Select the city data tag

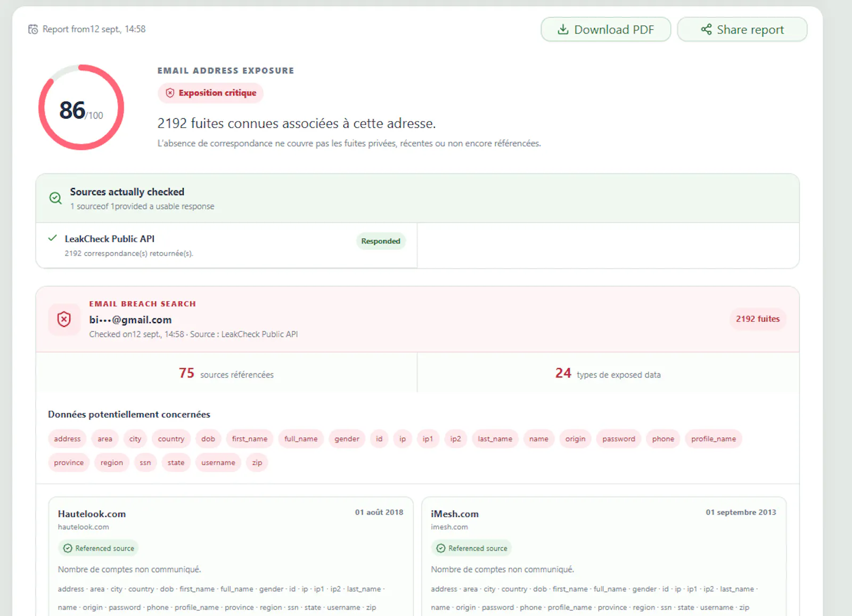pos(135,439)
